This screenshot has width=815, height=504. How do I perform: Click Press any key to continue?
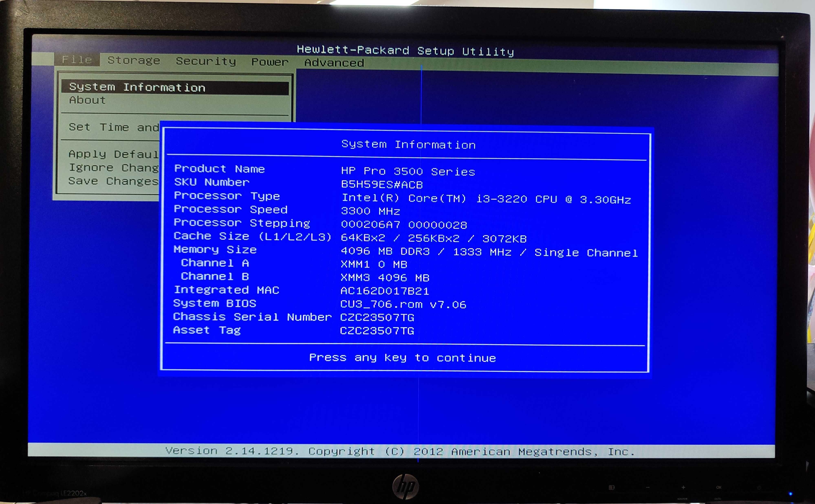[402, 358]
